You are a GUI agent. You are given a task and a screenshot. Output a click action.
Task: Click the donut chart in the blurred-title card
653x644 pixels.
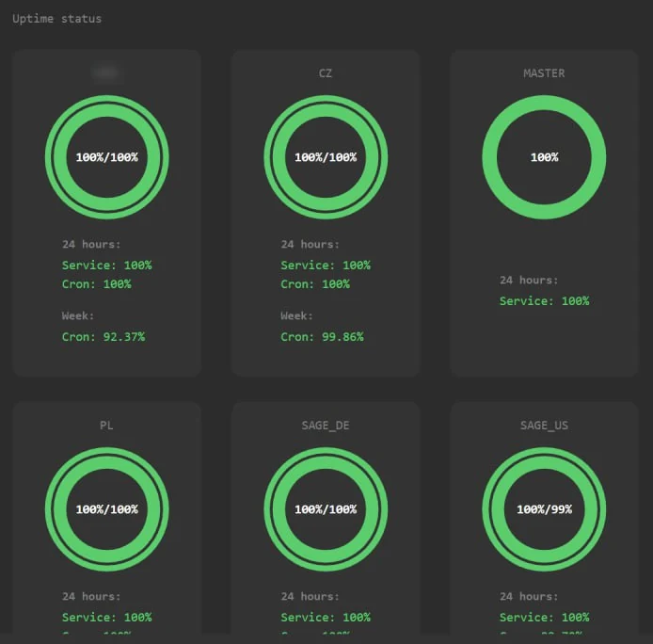click(x=107, y=157)
